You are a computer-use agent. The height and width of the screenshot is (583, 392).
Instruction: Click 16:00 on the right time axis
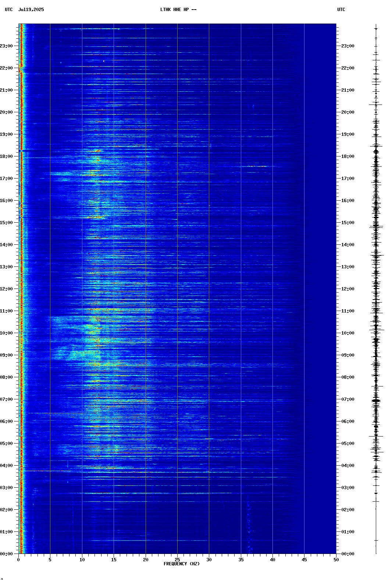click(348, 201)
